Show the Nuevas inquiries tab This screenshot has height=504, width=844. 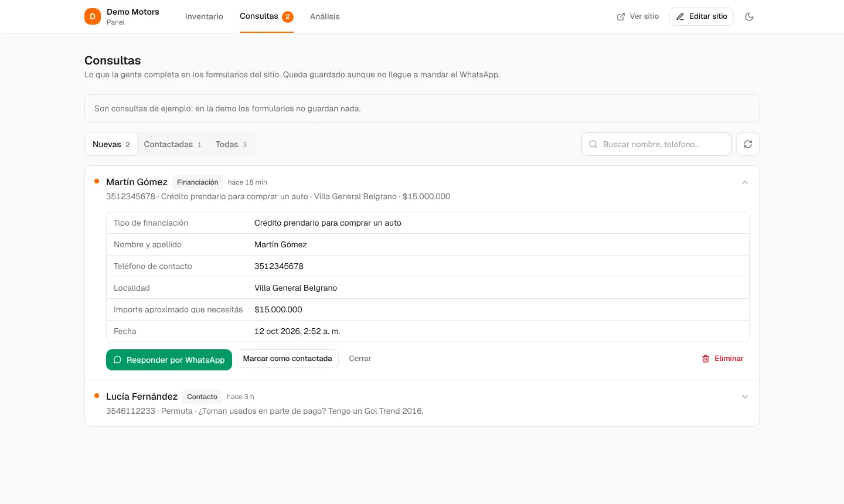pyautogui.click(x=111, y=144)
